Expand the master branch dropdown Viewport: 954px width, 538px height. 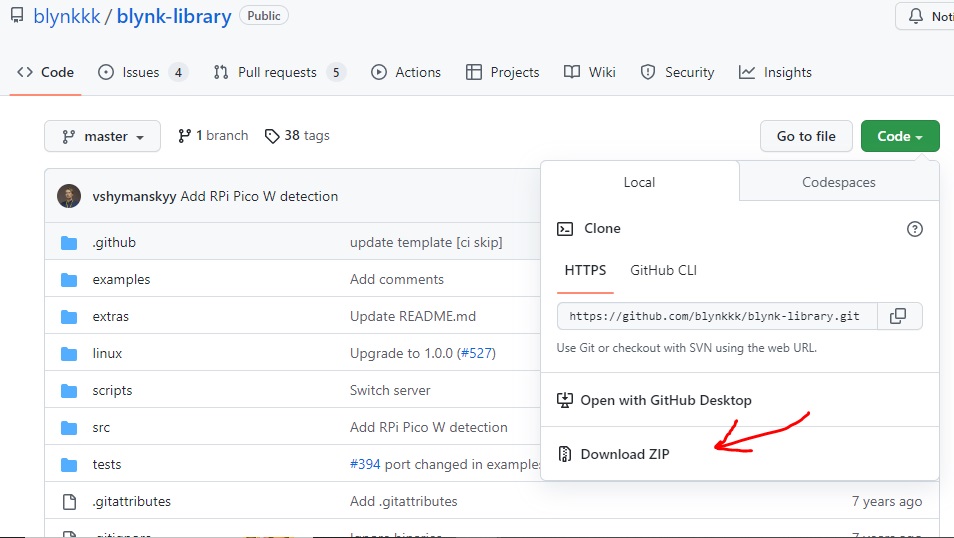(102, 136)
